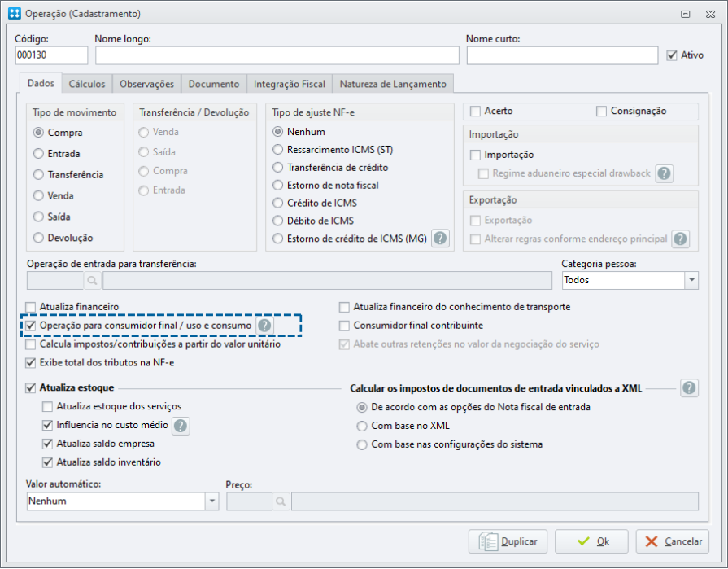This screenshot has height=569, width=728.
Task: Select Ressarcimento ICMS (ST) adjustment type
Action: pyautogui.click(x=277, y=150)
